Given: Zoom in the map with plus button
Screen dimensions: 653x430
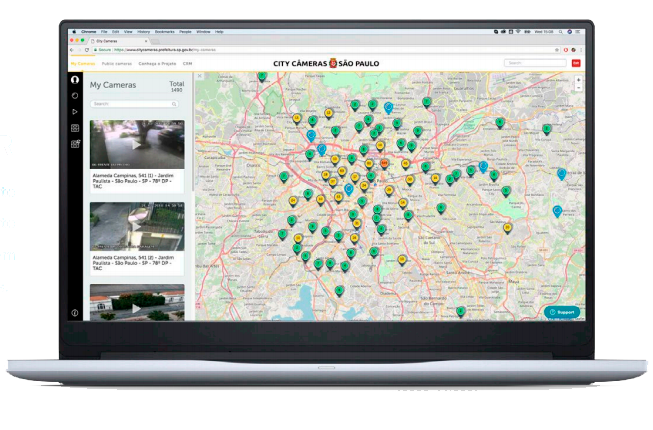Looking at the screenshot, I should (x=578, y=79).
